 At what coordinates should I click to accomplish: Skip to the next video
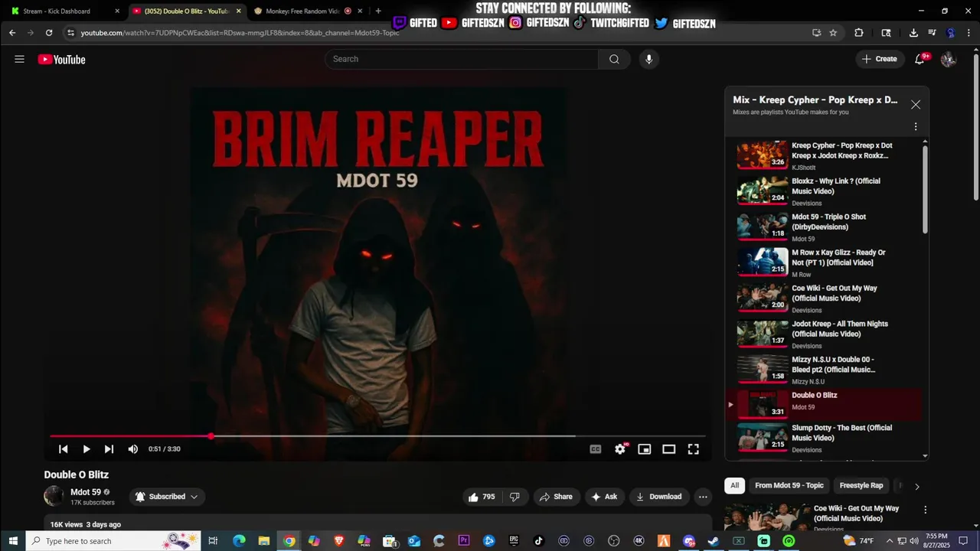click(x=109, y=449)
